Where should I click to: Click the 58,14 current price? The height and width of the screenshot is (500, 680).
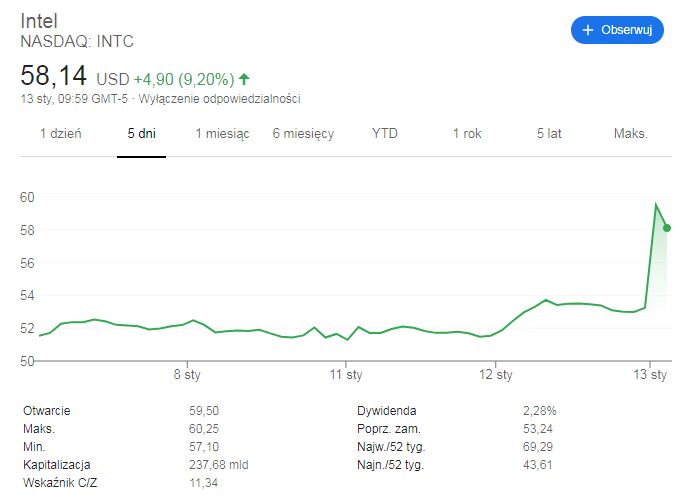(54, 76)
